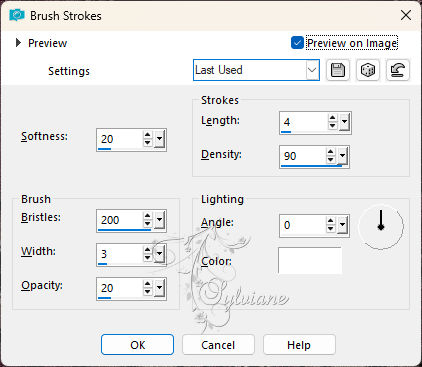Click the Cancel button
This screenshot has height=367, width=422.
[218, 345]
